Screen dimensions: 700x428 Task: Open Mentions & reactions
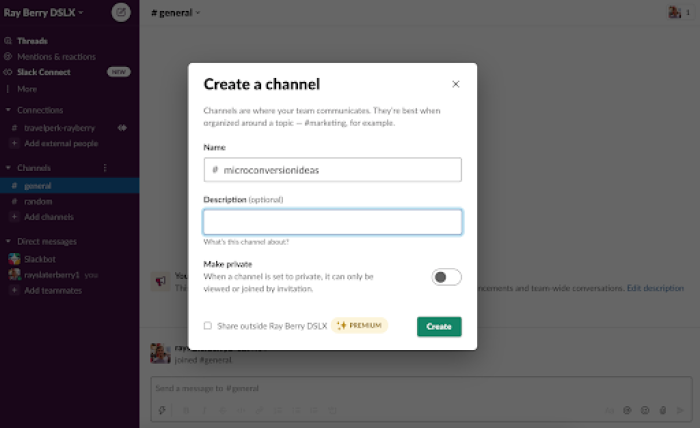pos(56,57)
